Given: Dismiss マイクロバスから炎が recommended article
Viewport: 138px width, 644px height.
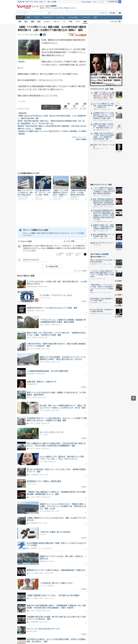Looking at the screenshot, I should point(86,287).
